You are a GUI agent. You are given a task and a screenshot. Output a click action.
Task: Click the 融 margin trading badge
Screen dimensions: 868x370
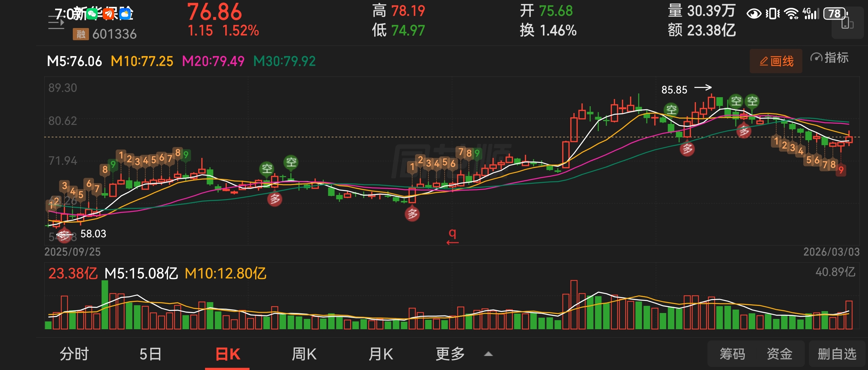[x=81, y=34]
